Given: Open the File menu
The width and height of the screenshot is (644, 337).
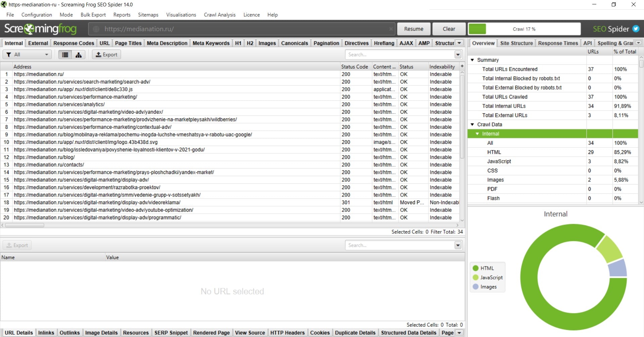Looking at the screenshot, I should coord(10,15).
